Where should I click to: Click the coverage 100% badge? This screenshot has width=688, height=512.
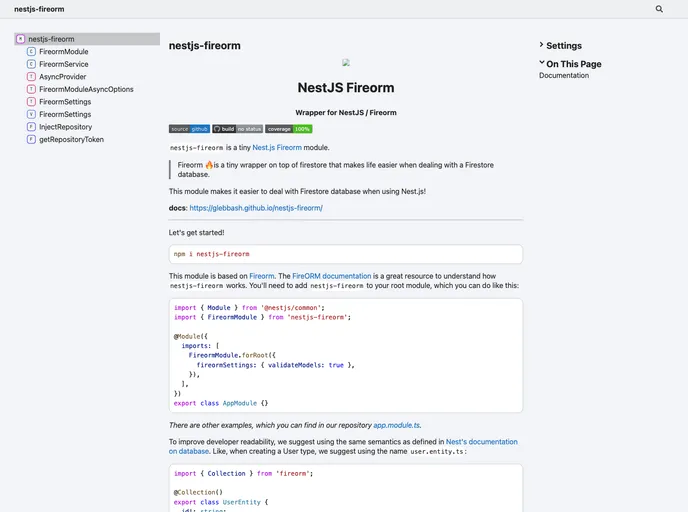(289, 129)
